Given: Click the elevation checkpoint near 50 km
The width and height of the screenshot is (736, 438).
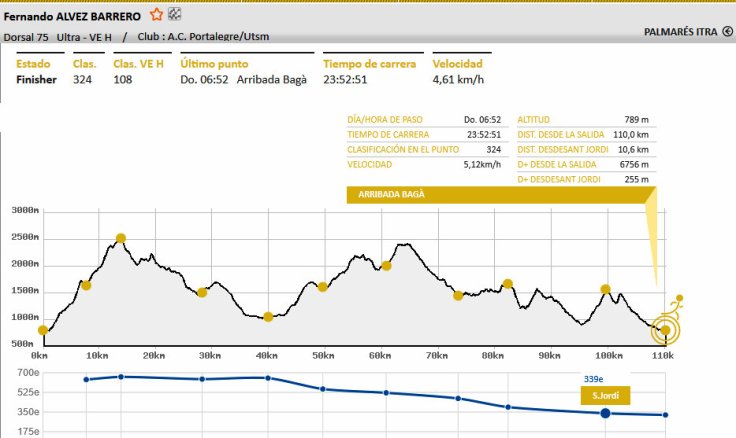Looking at the screenshot, I should tap(323, 287).
